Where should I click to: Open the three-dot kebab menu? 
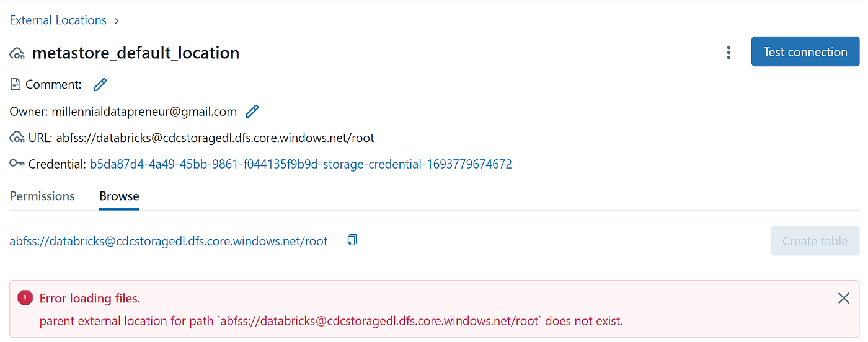[x=728, y=53]
